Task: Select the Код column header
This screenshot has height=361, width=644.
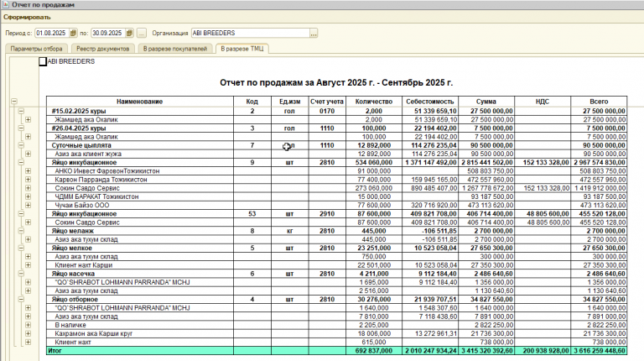Action: (x=252, y=102)
